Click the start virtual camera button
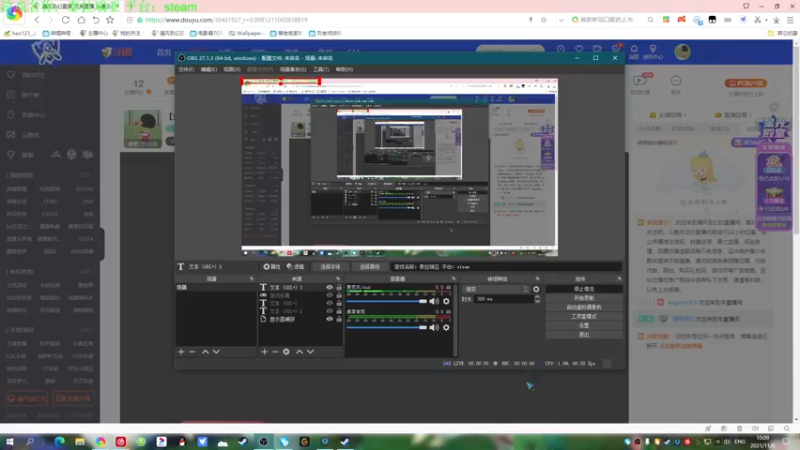The width and height of the screenshot is (800, 450). point(584,307)
